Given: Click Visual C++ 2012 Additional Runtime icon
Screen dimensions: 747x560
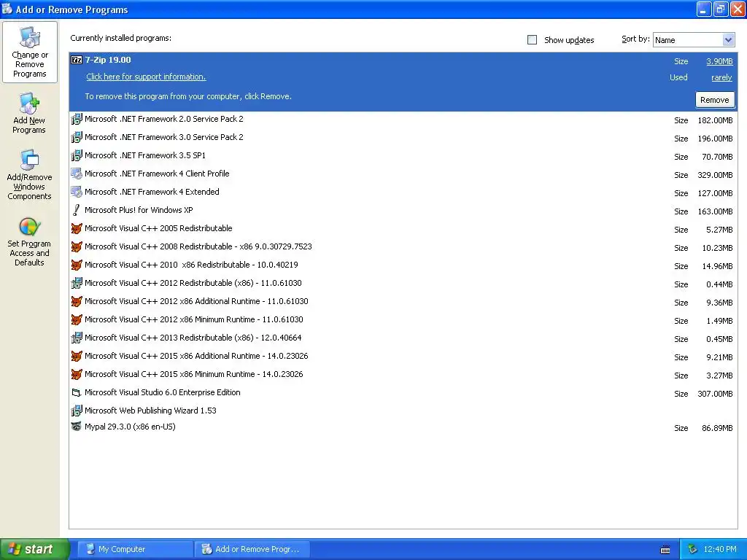Looking at the screenshot, I should 76,301.
